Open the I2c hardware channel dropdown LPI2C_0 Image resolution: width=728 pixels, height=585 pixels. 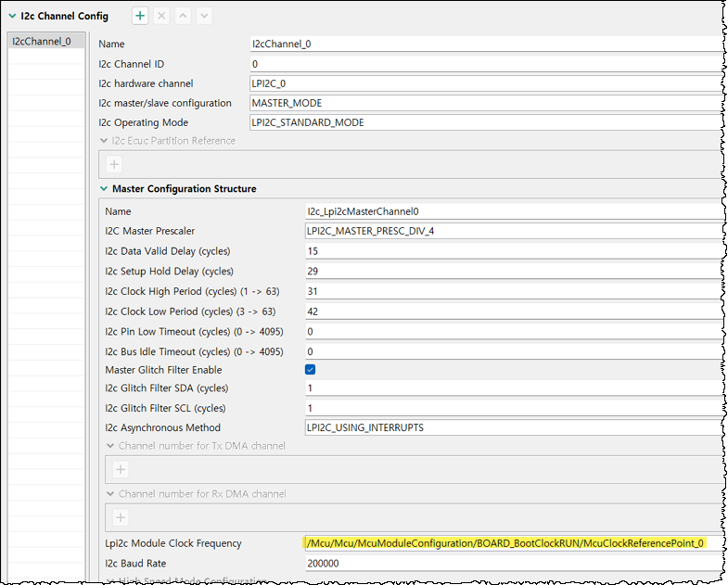[487, 83]
